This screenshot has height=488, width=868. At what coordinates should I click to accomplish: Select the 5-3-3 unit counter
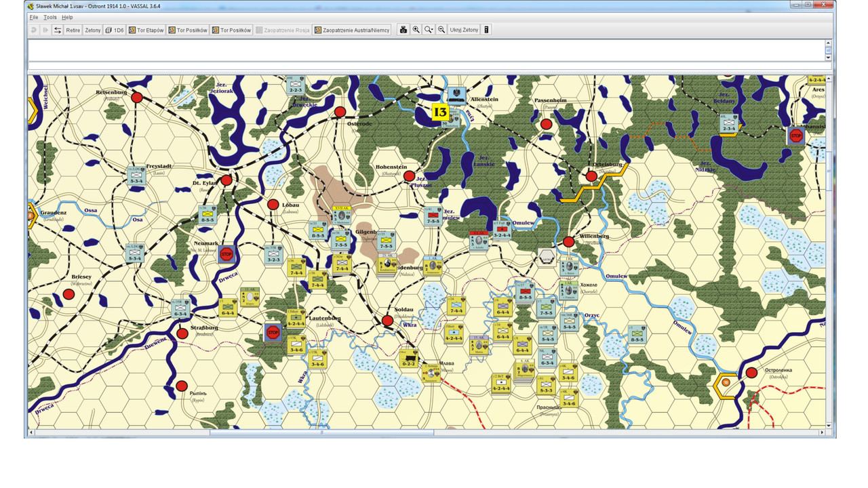(x=546, y=385)
